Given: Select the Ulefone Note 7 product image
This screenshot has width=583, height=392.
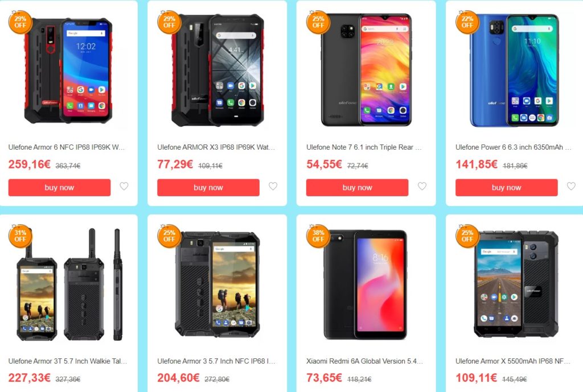Looking at the screenshot, I should pyautogui.click(x=366, y=70).
